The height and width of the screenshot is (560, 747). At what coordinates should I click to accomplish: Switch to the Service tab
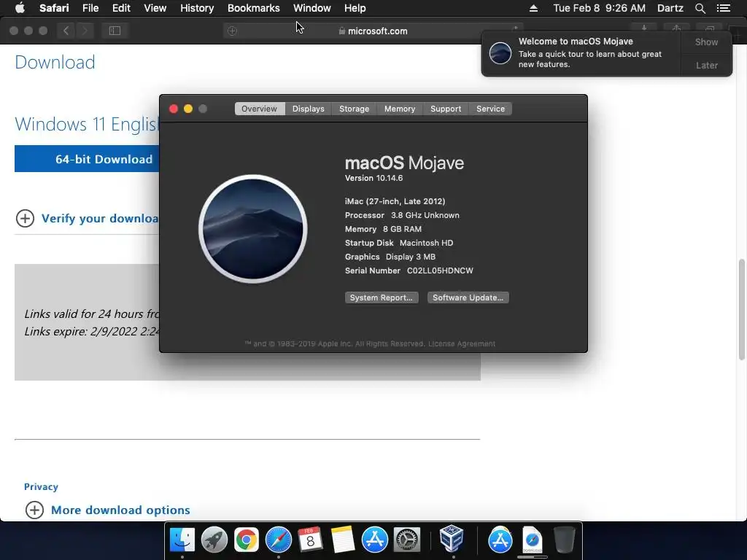point(490,109)
